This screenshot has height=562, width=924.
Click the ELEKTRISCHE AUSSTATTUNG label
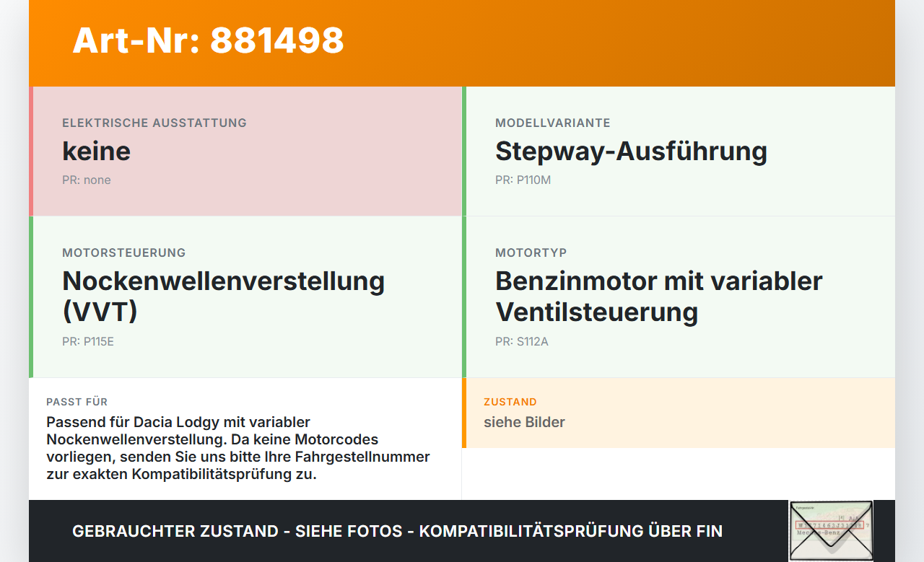tap(154, 123)
